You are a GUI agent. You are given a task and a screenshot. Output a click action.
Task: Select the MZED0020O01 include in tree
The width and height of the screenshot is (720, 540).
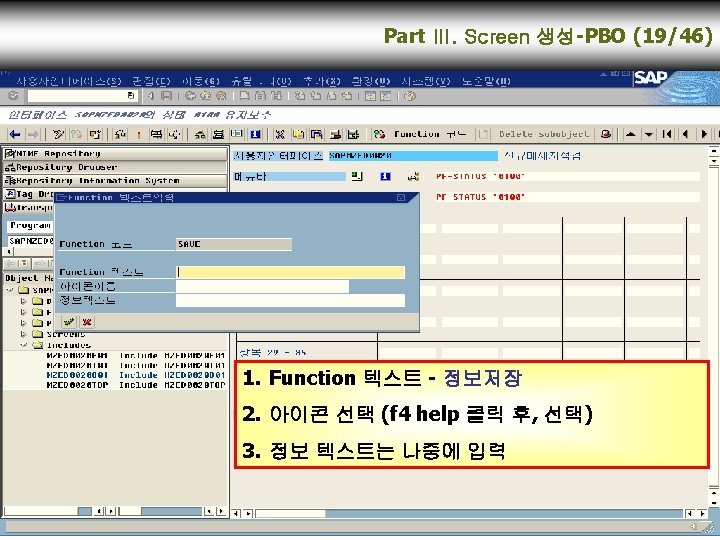pos(77,375)
